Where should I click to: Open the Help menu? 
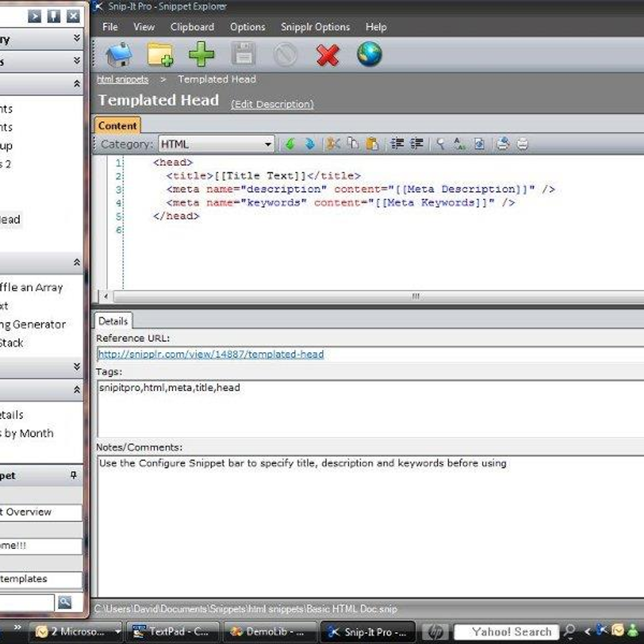coord(376,26)
